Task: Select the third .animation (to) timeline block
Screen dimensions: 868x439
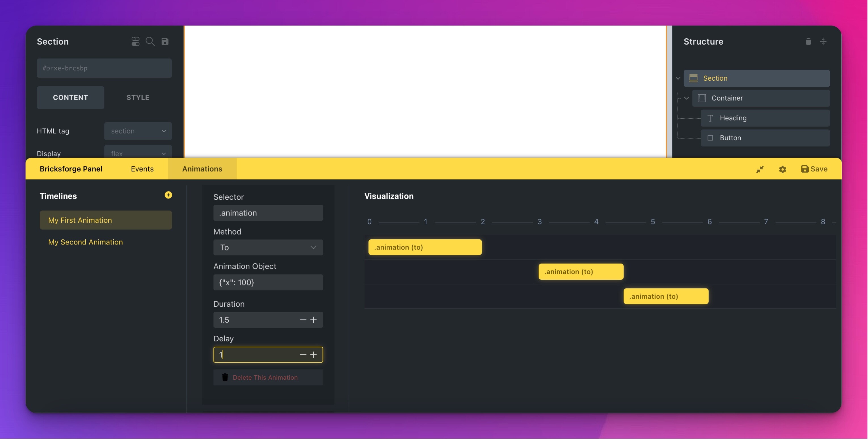Action: click(x=666, y=296)
